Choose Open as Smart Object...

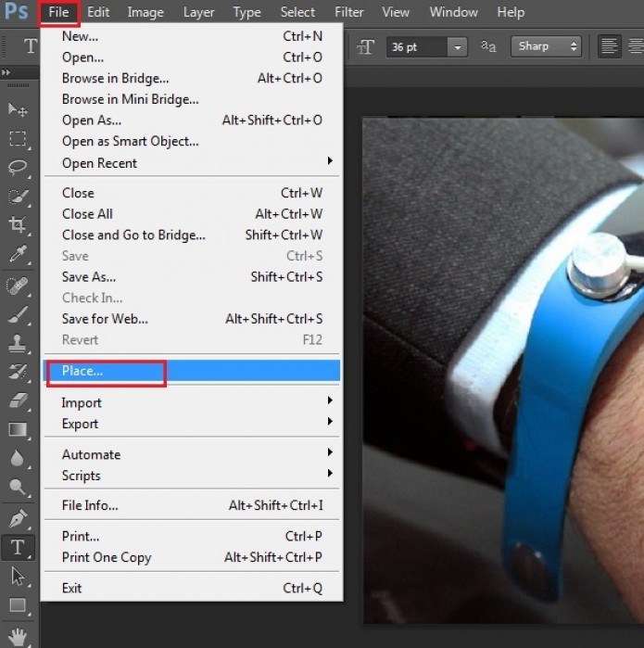(192, 141)
